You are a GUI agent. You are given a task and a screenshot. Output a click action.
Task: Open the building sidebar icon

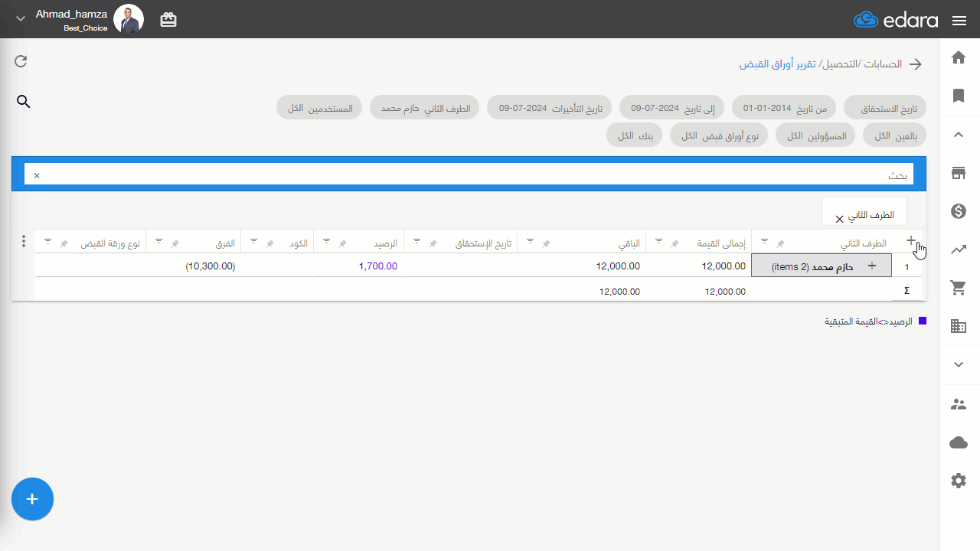(959, 326)
